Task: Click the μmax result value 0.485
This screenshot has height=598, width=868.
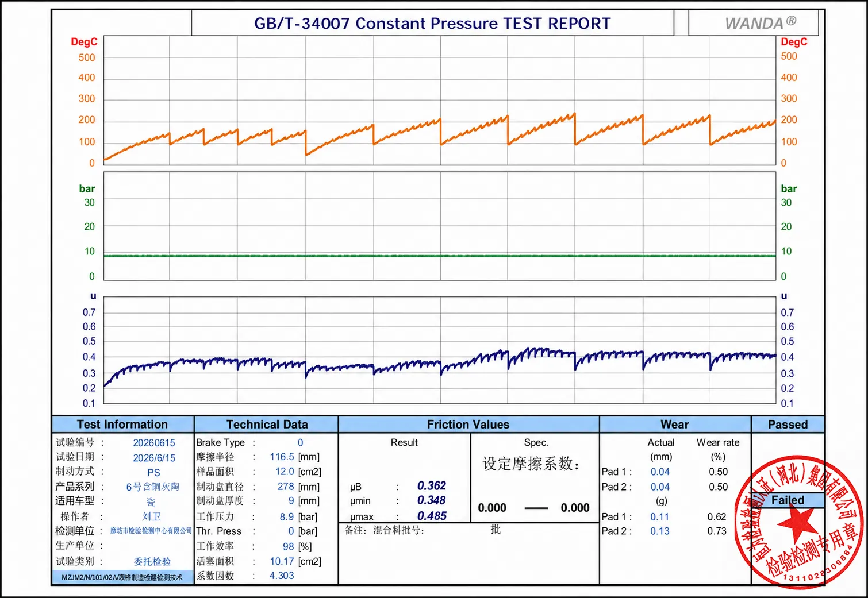Action: [x=432, y=516]
